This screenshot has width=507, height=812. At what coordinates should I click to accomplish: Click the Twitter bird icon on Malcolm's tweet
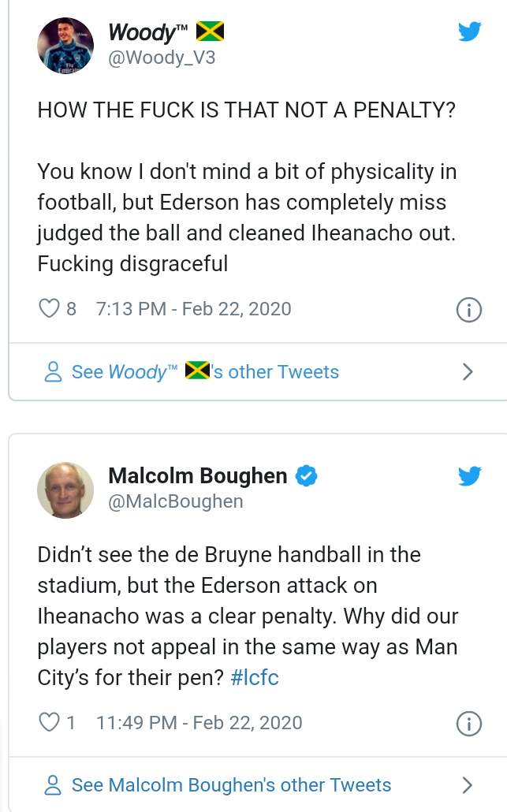[470, 476]
